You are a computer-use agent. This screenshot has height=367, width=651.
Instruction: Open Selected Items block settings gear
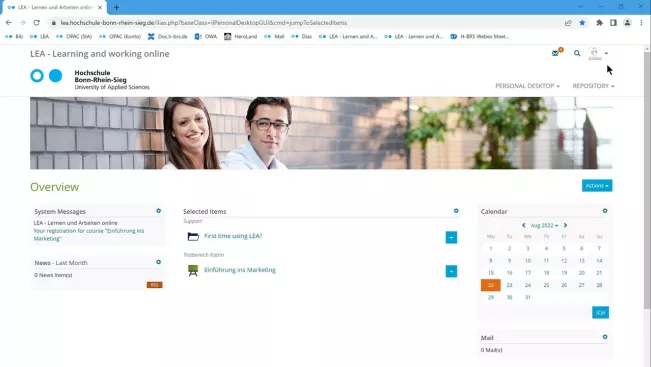coord(456,211)
